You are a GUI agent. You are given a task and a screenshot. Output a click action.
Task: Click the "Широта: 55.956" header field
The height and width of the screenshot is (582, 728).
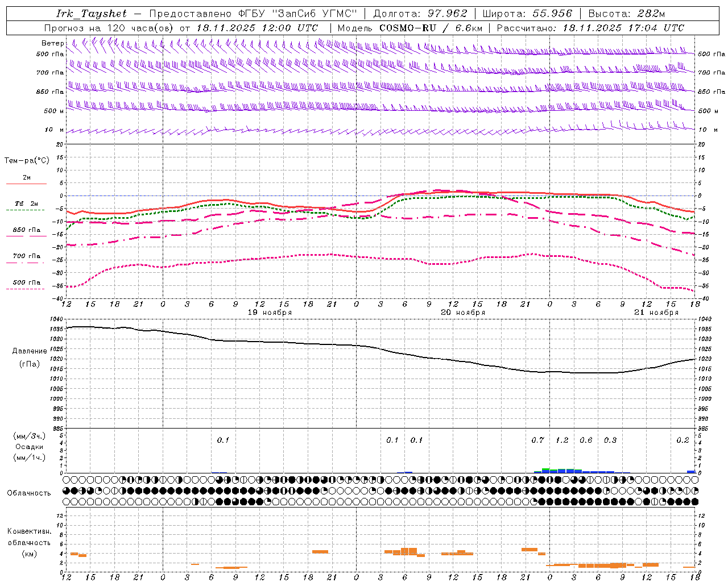click(x=527, y=14)
